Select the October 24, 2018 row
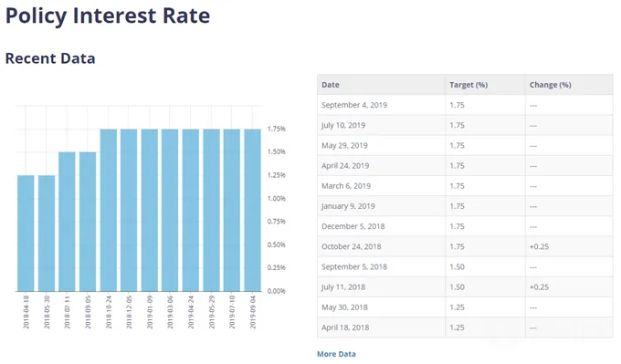621x364 pixels. pos(465,246)
